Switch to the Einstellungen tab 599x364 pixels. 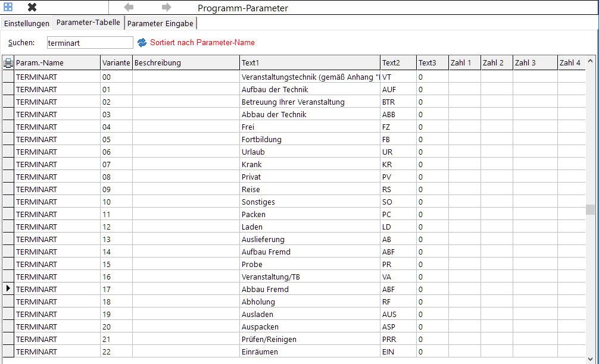26,23
